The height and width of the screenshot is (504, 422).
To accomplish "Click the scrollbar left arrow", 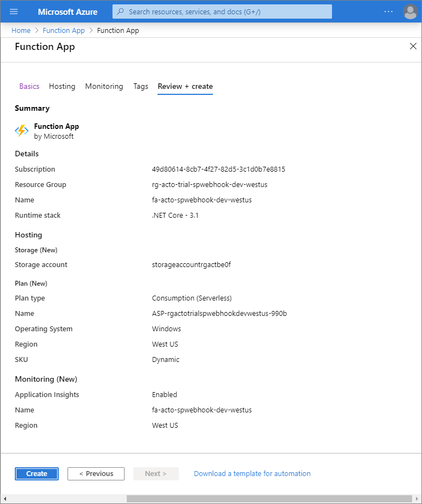I will click(4, 499).
